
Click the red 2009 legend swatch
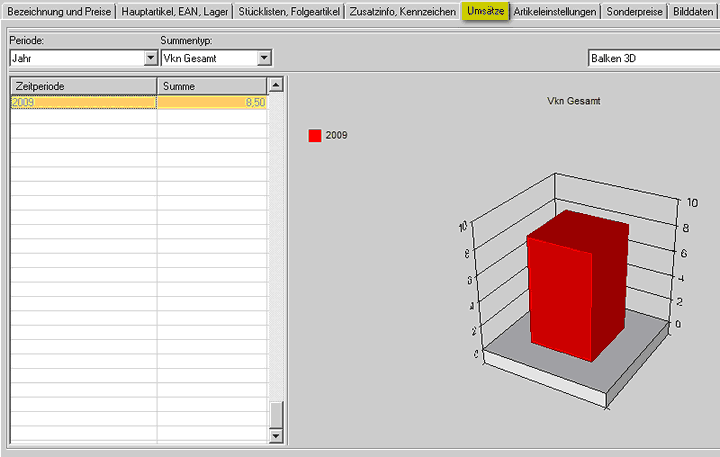click(x=315, y=135)
